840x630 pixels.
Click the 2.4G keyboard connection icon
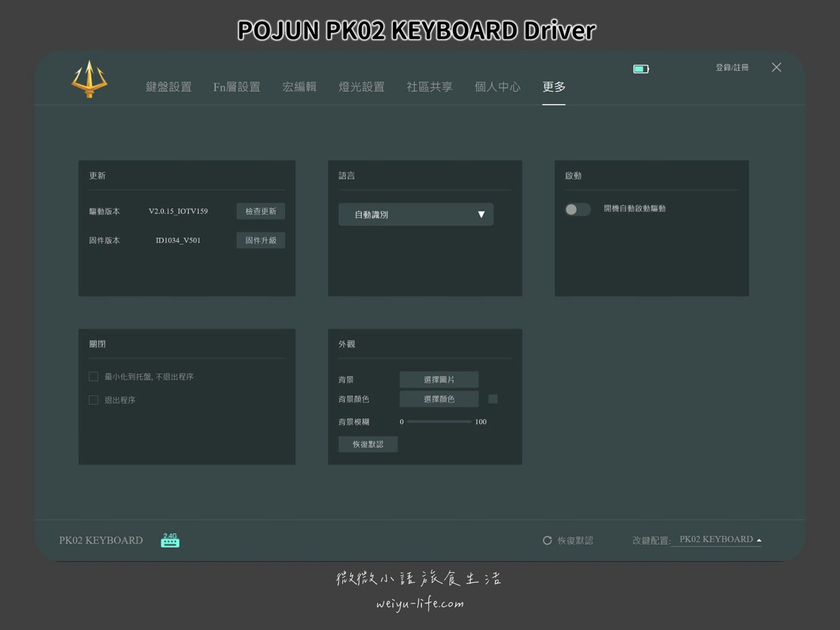click(170, 540)
